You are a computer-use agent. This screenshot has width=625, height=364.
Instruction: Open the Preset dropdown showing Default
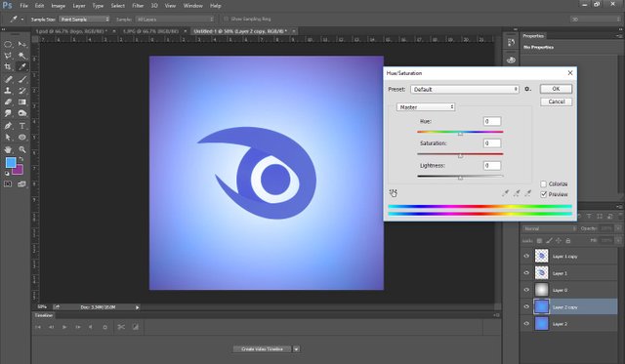point(465,89)
